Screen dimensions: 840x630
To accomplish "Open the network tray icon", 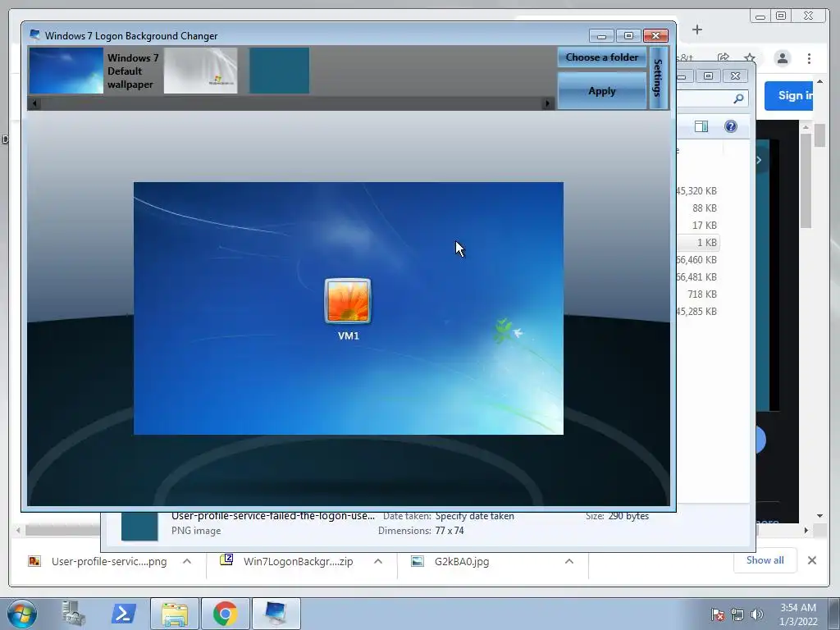I will (x=737, y=614).
